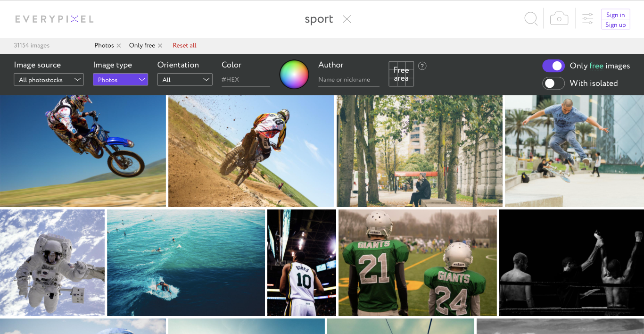Open the black-and-white boxing photo
This screenshot has width=644, height=334.
coord(571,263)
